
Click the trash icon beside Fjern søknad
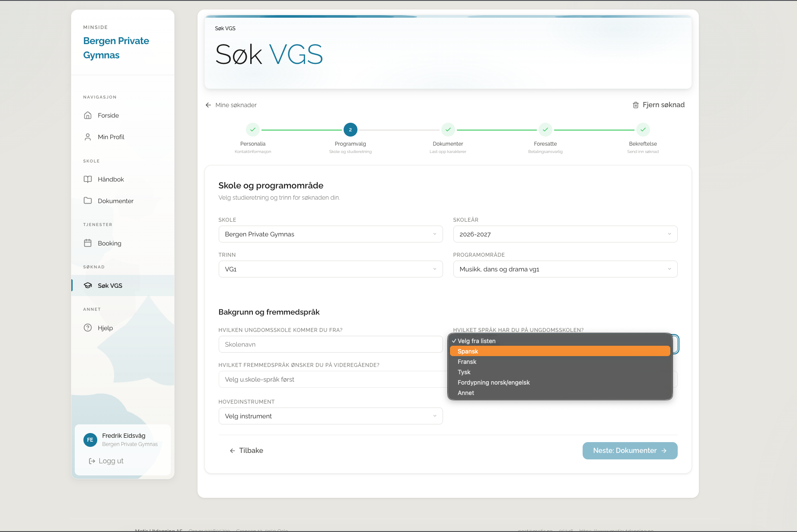click(636, 105)
